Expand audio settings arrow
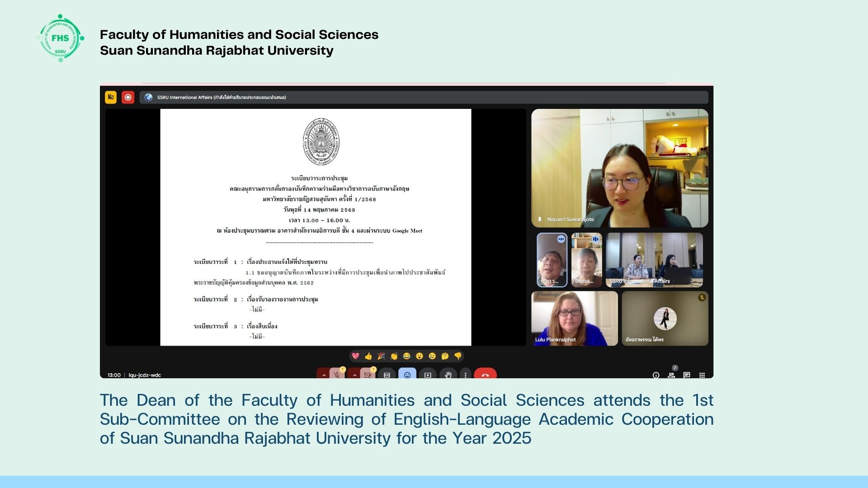This screenshot has width=868, height=488. (324, 375)
